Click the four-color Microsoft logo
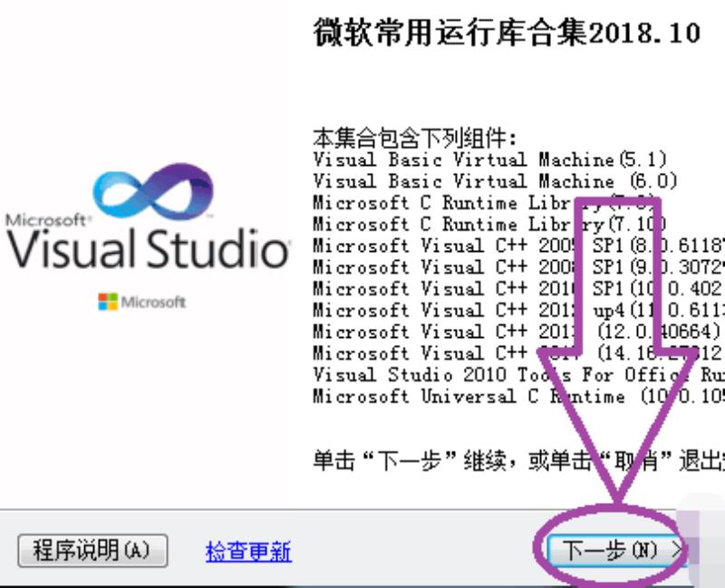 [x=108, y=302]
